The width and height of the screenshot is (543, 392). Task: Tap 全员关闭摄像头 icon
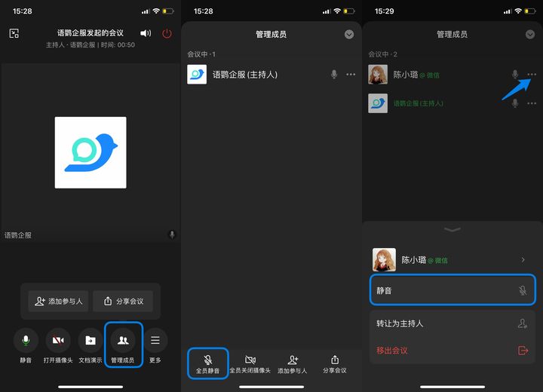(x=250, y=364)
